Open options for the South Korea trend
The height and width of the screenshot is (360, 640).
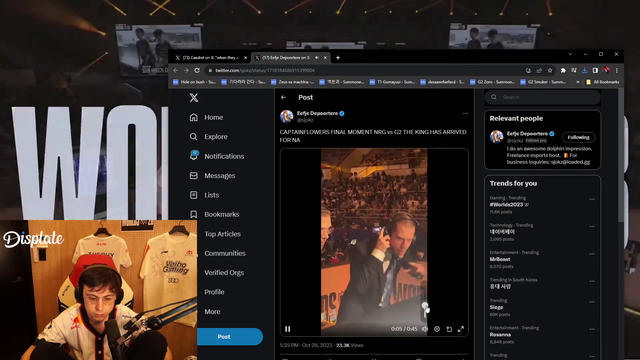(x=592, y=281)
